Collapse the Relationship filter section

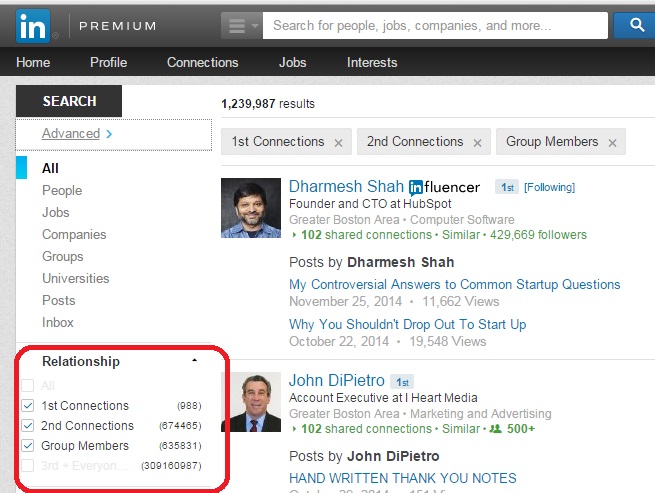pyautogui.click(x=194, y=361)
